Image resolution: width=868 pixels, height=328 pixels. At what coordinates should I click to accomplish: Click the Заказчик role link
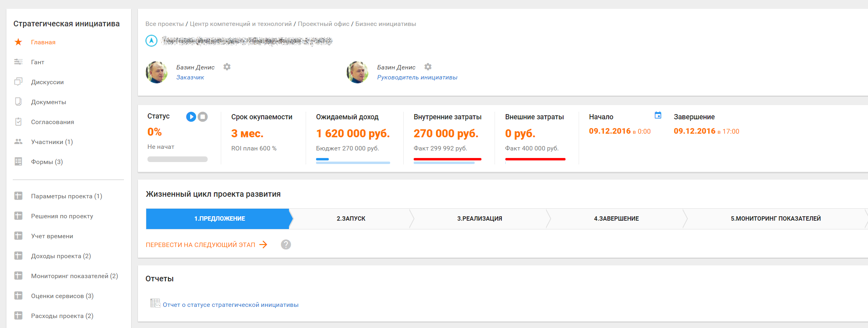tap(190, 77)
